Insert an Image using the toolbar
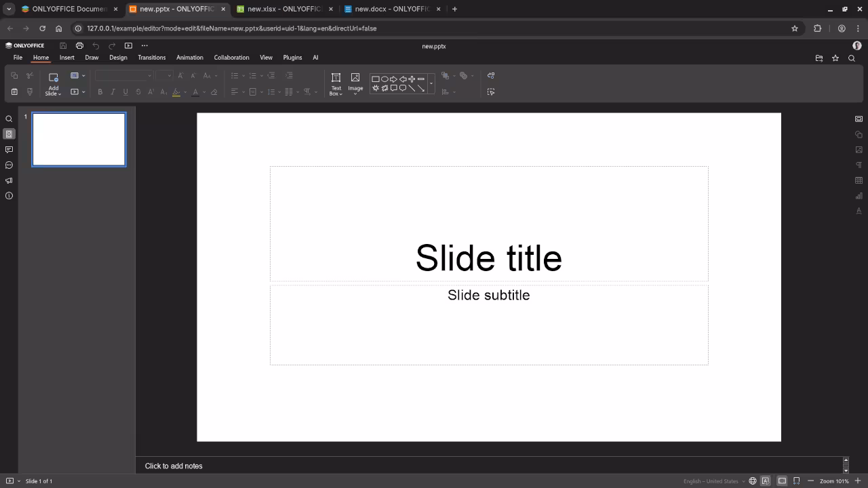Image resolution: width=868 pixels, height=488 pixels. coord(355,83)
